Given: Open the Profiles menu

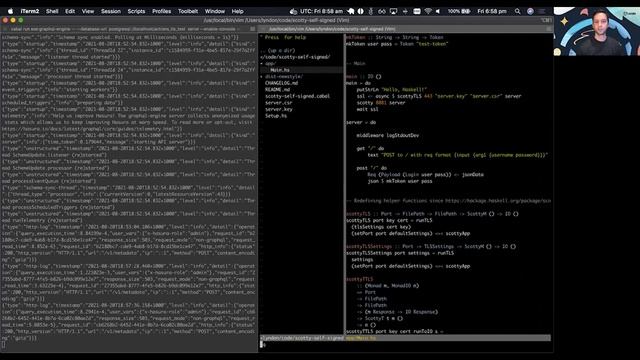Looking at the screenshot, I should point(162,11).
